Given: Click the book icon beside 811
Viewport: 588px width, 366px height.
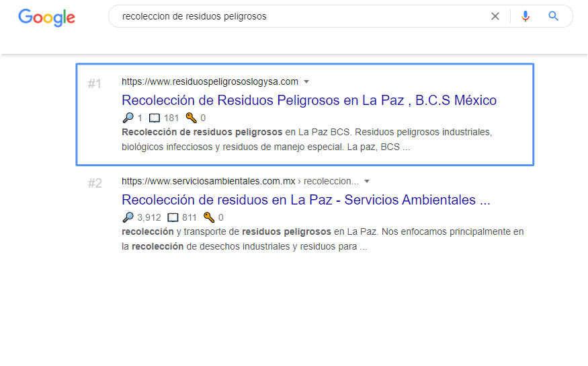Looking at the screenshot, I should 173,218.
